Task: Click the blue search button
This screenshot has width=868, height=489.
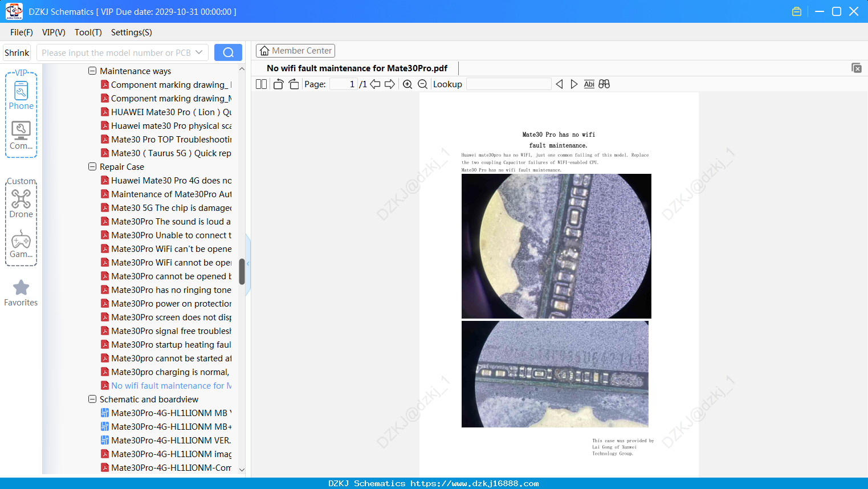Action: pos(228,52)
